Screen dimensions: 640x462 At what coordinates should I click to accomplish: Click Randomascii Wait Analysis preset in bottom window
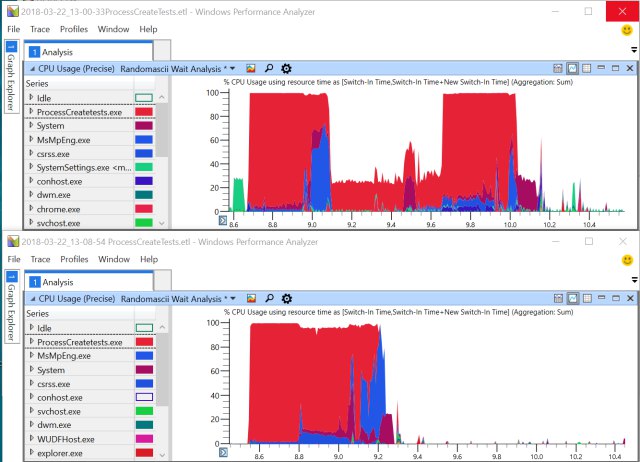pos(171,299)
